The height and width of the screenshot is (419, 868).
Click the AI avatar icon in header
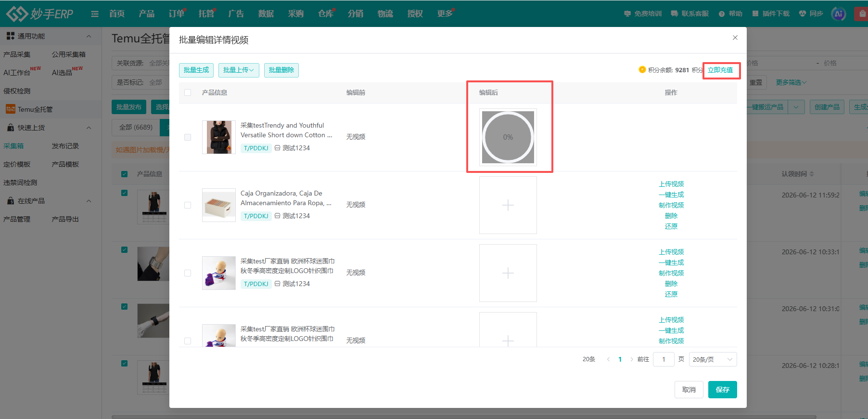tap(839, 13)
